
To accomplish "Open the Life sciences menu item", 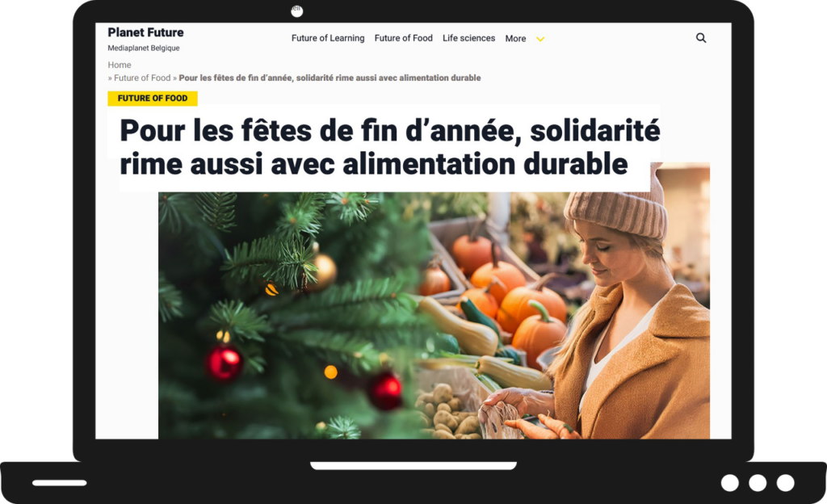I will 469,38.
